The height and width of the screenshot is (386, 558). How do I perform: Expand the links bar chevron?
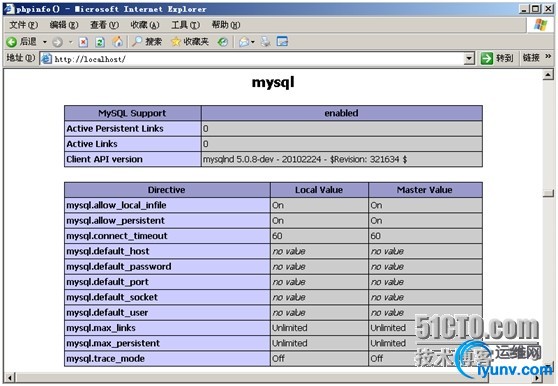click(x=548, y=56)
